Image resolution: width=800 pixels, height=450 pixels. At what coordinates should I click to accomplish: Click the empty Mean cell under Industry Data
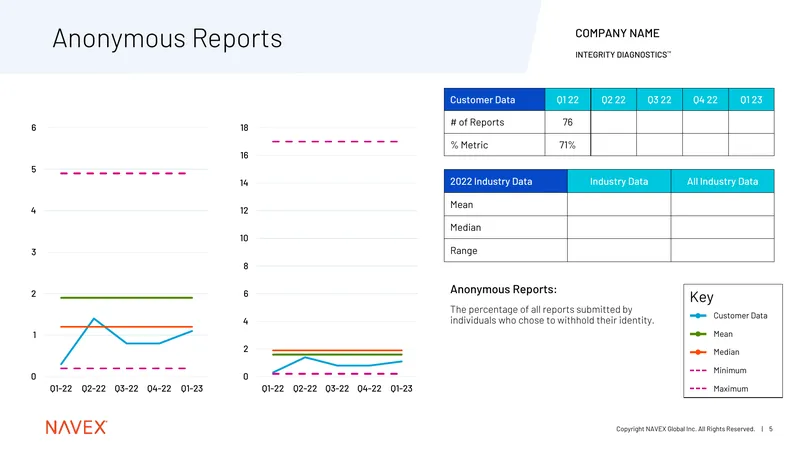pyautogui.click(x=619, y=204)
